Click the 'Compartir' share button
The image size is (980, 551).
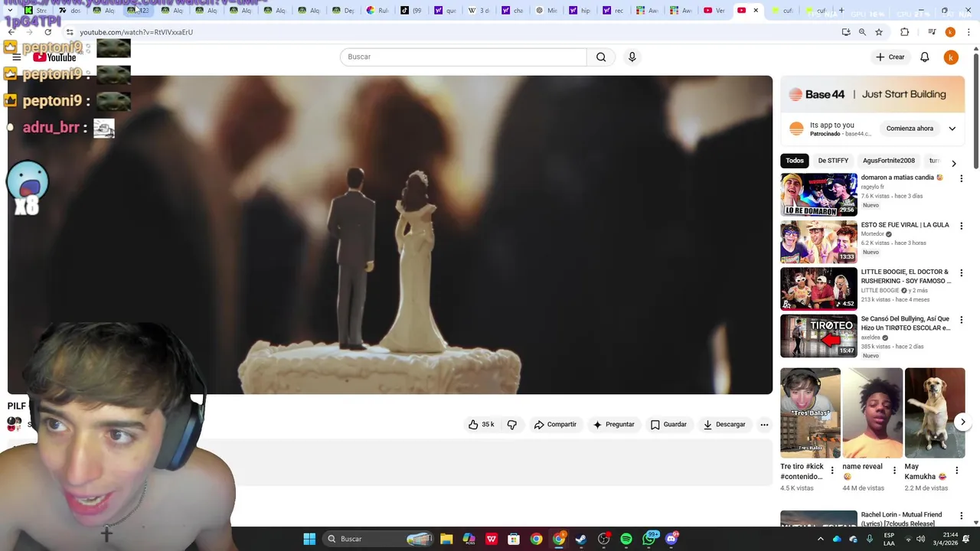pos(555,425)
